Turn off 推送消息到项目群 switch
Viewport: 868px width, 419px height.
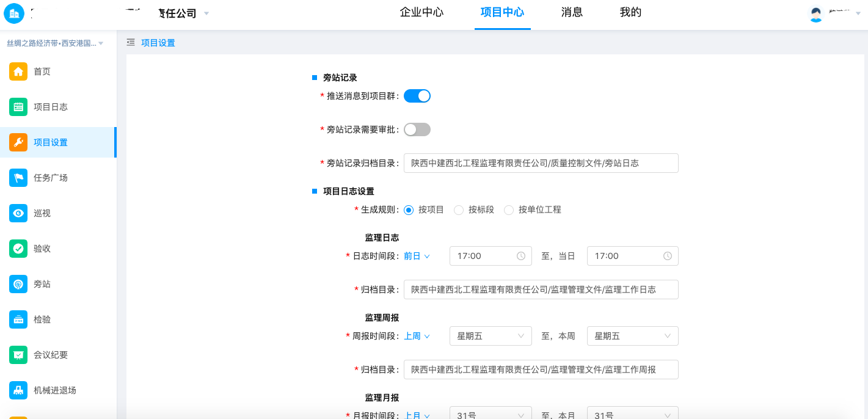click(x=417, y=96)
